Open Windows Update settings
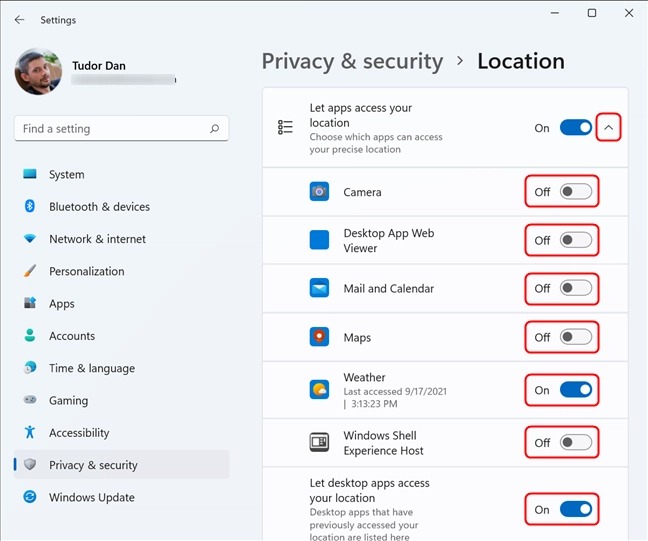 122,497
